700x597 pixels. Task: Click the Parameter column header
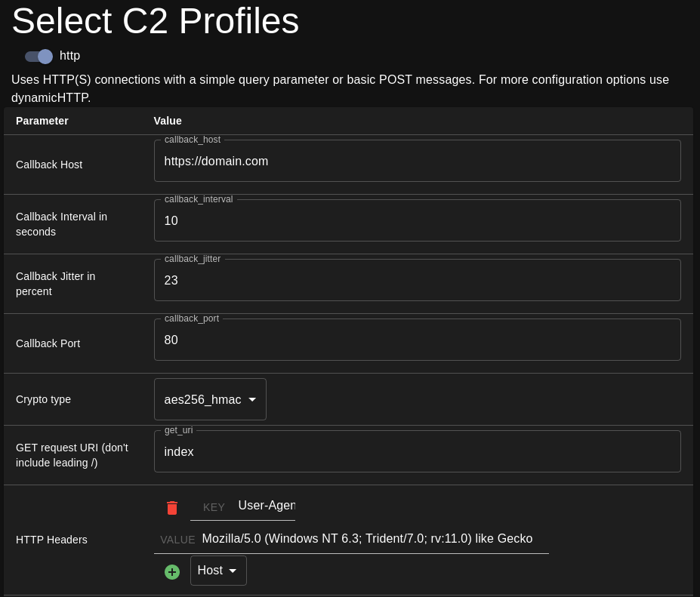[42, 121]
